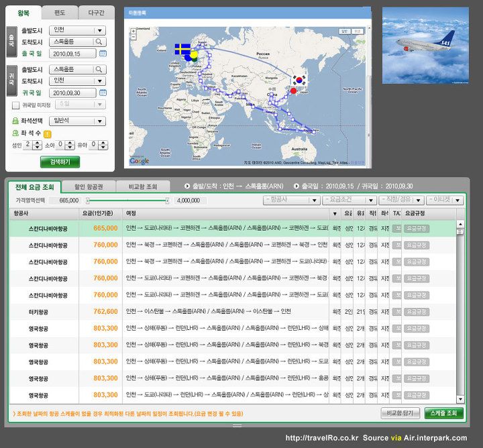Click the results list scroll down arrow

pyautogui.click(x=460, y=399)
